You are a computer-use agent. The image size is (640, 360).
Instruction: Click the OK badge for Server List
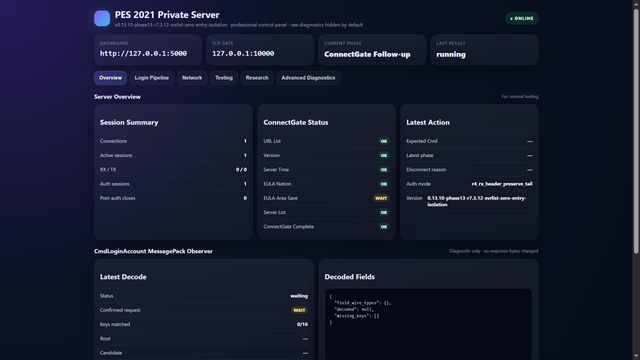[384, 213]
